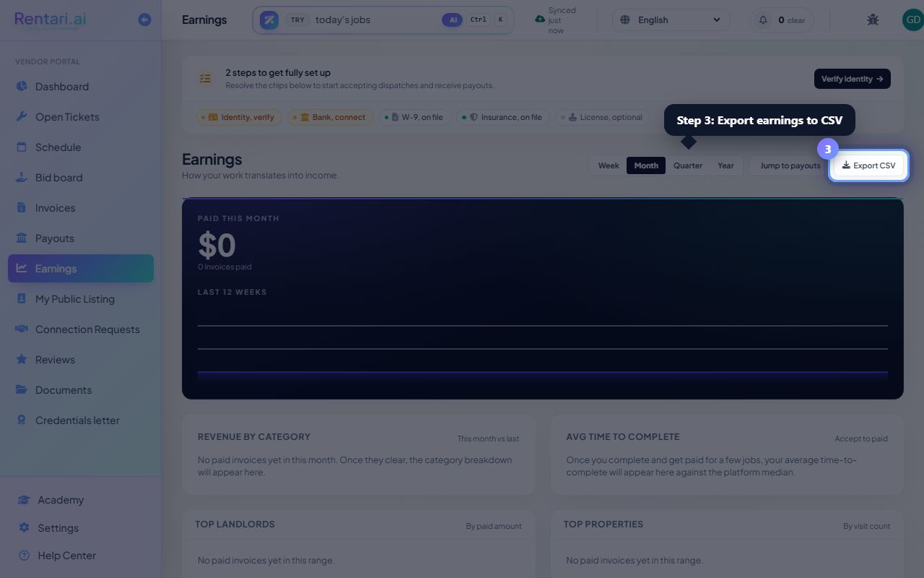Click the Earnings chart icon
Screen dimensions: 924x578
click(x=22, y=269)
